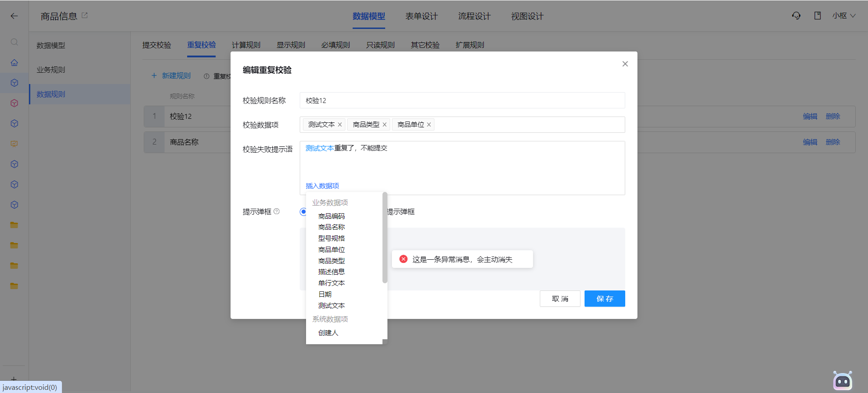Viewport: 868px width, 393px height.
Task: Open the 小枢 user dropdown
Action: click(844, 16)
